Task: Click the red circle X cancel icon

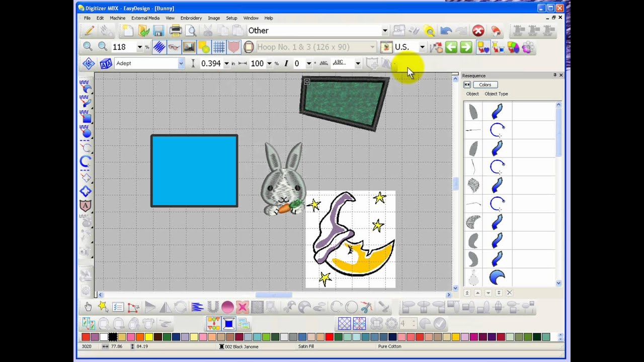Action: (478, 31)
